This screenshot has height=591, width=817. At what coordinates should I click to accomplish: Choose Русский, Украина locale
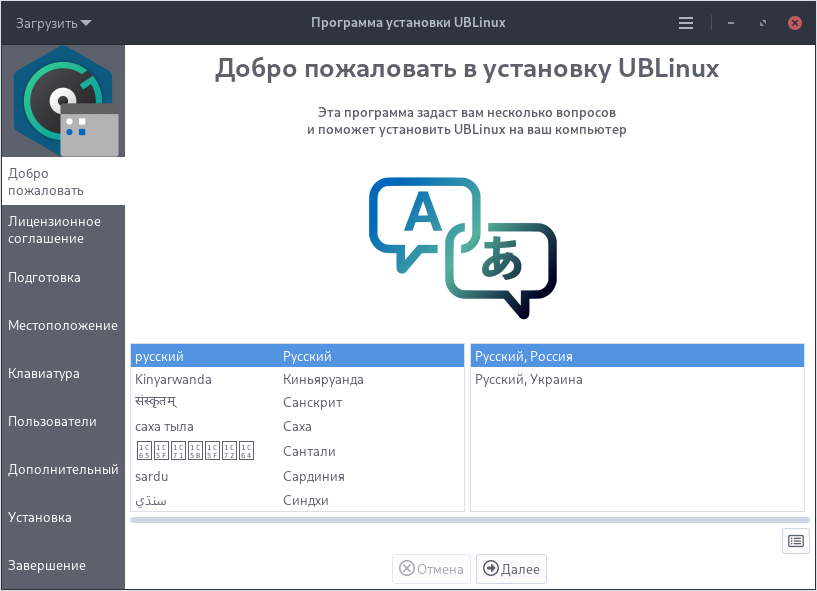637,379
